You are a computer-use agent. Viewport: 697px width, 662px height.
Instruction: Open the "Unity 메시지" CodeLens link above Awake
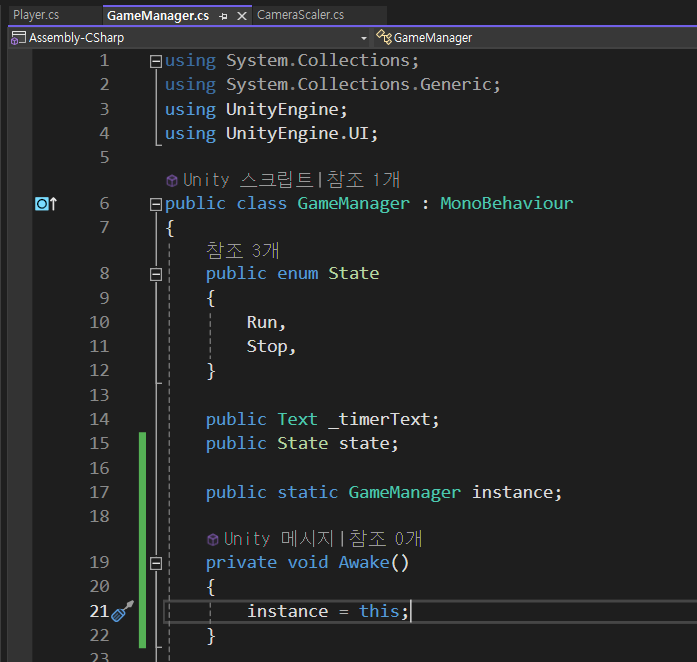click(x=278, y=539)
